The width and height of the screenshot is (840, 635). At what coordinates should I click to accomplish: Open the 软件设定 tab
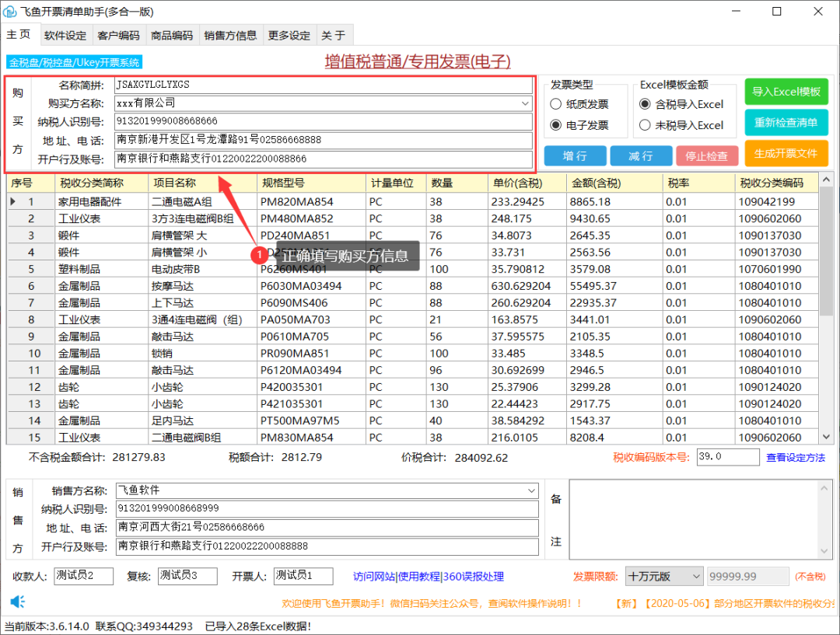65,35
